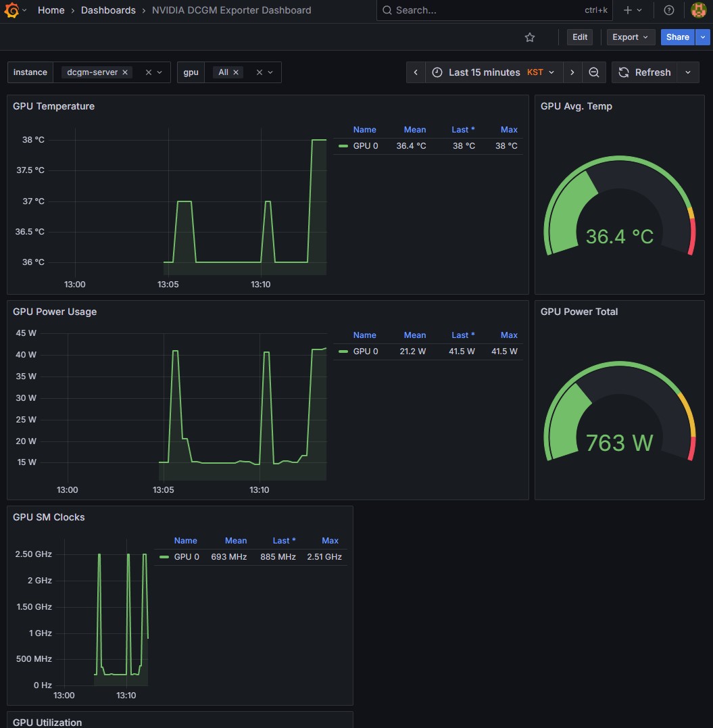
Task: Shift time range backward
Action: tap(416, 72)
